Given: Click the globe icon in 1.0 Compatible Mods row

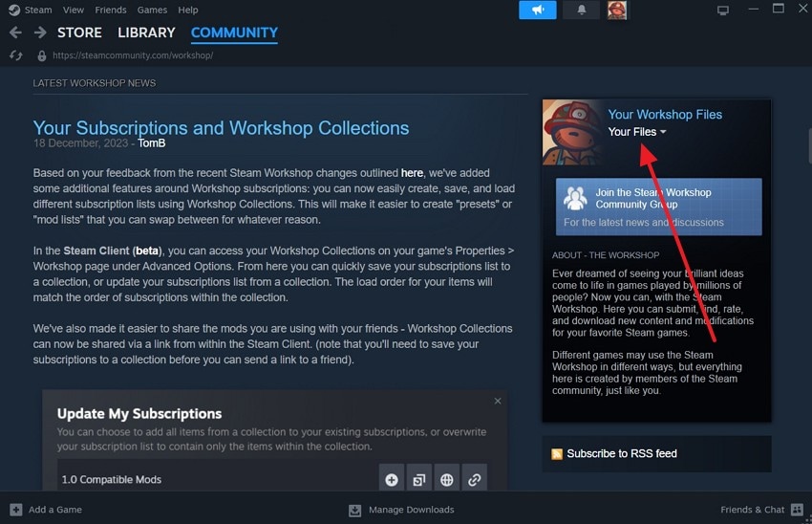Looking at the screenshot, I should tap(446, 479).
